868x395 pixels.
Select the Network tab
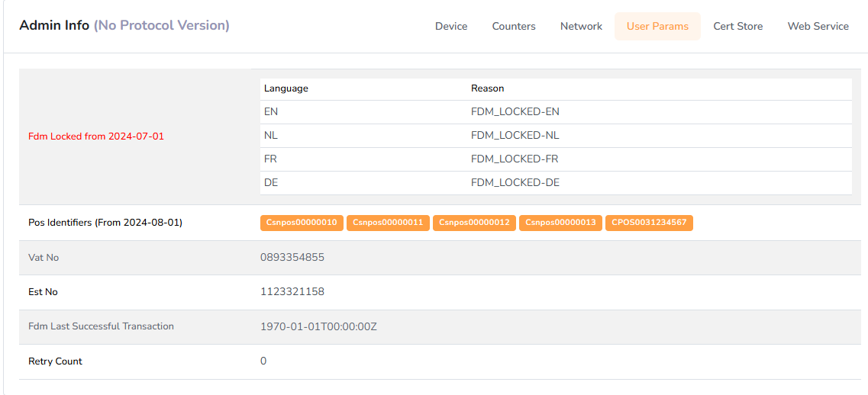[x=581, y=26]
